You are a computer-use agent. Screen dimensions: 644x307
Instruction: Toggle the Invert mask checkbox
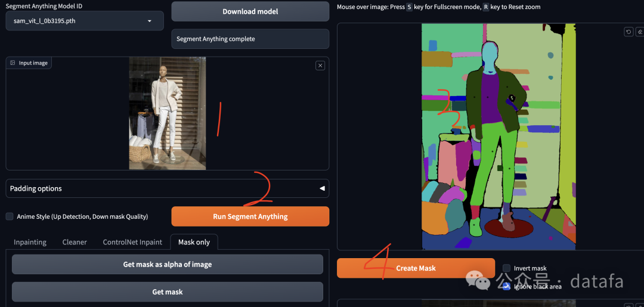click(x=506, y=268)
